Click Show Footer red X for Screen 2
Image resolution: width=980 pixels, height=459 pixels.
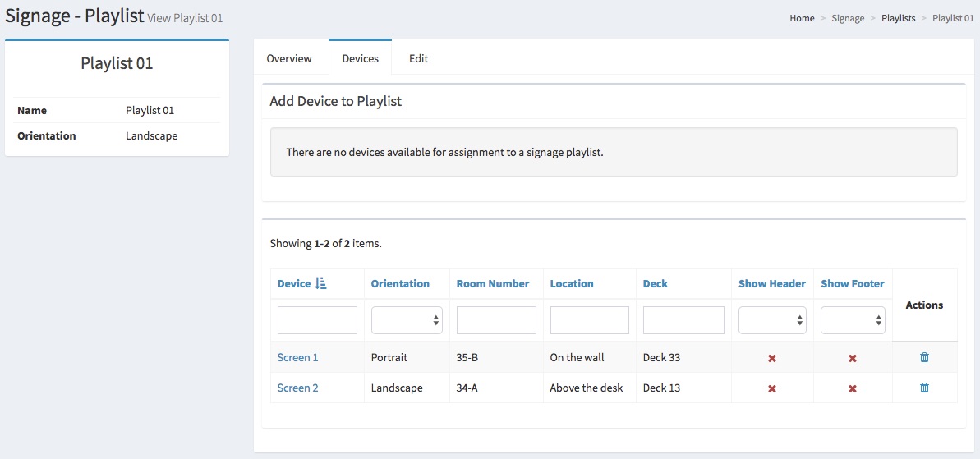(x=852, y=388)
